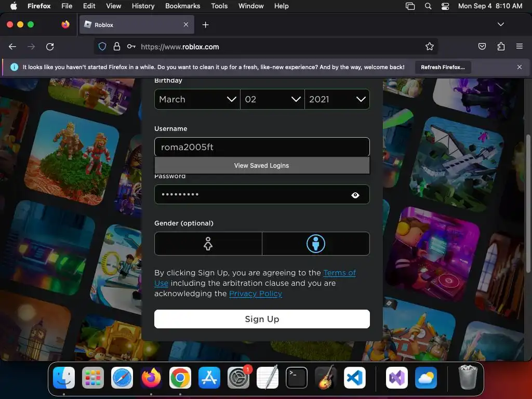Click the info icon in notification bar
532x399 pixels.
pyautogui.click(x=14, y=67)
